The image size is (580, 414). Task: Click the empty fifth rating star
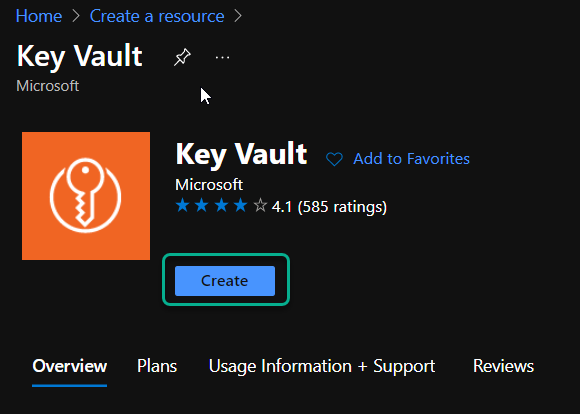pyautogui.click(x=260, y=205)
